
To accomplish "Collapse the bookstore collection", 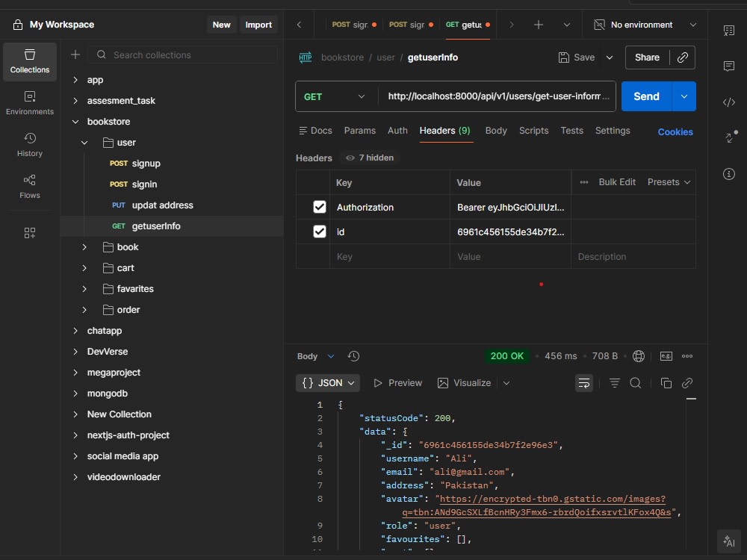I will pyautogui.click(x=75, y=122).
